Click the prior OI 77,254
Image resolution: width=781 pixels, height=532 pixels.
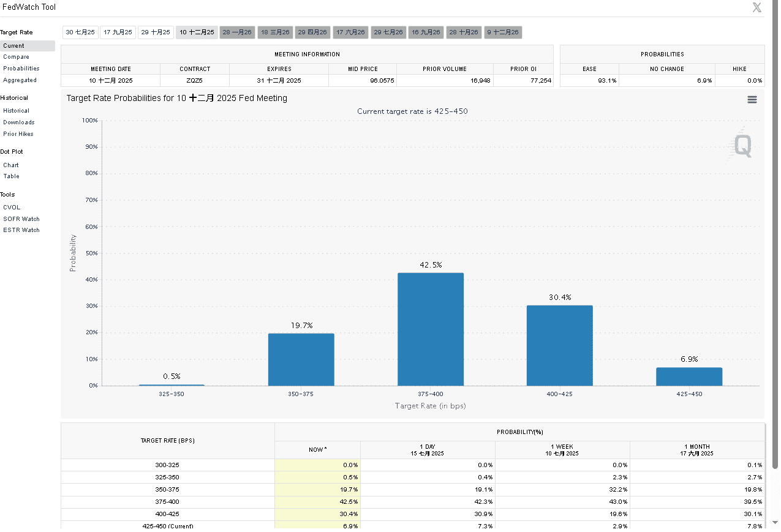coord(541,81)
